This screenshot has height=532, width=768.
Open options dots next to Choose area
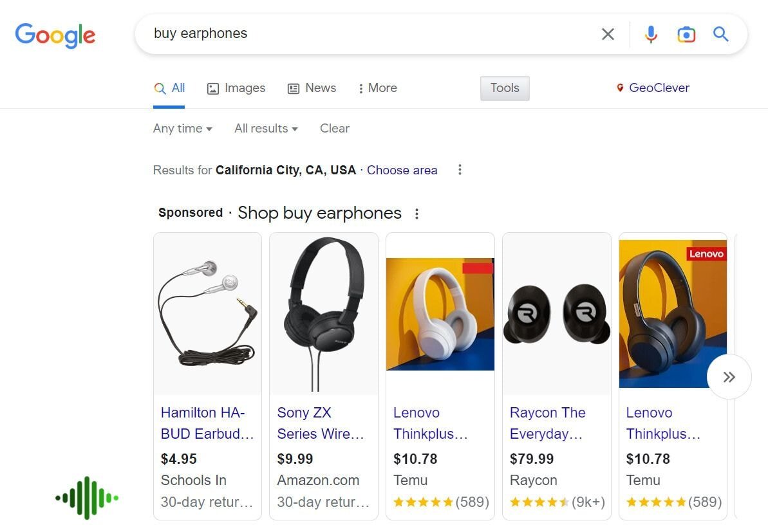(x=460, y=170)
